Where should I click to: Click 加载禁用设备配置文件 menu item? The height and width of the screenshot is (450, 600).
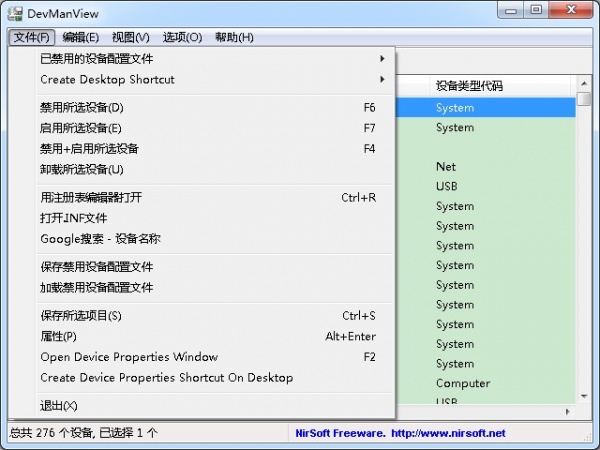pos(97,287)
